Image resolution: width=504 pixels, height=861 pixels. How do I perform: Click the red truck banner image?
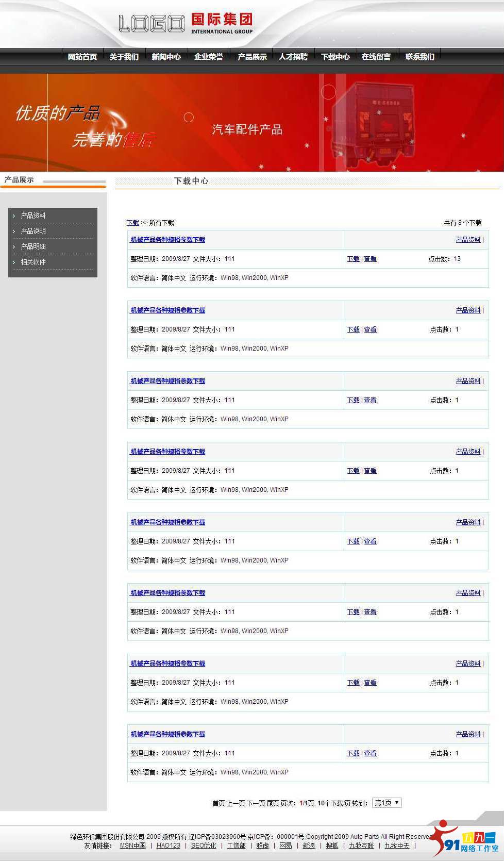click(x=251, y=123)
